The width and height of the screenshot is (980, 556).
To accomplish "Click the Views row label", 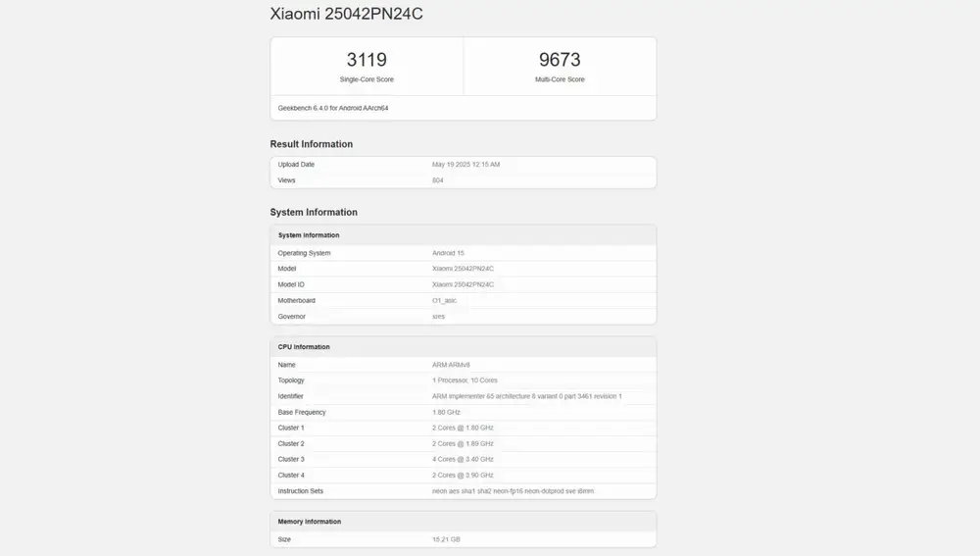I will (286, 180).
